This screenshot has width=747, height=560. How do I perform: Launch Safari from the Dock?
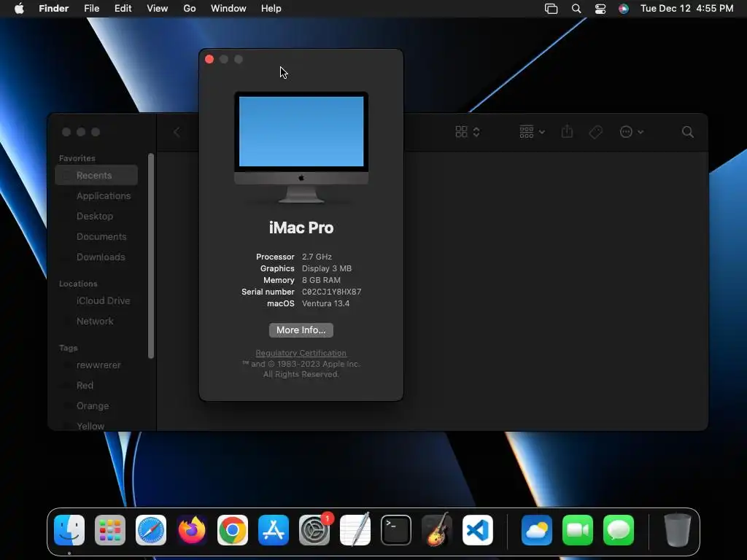tap(151, 530)
